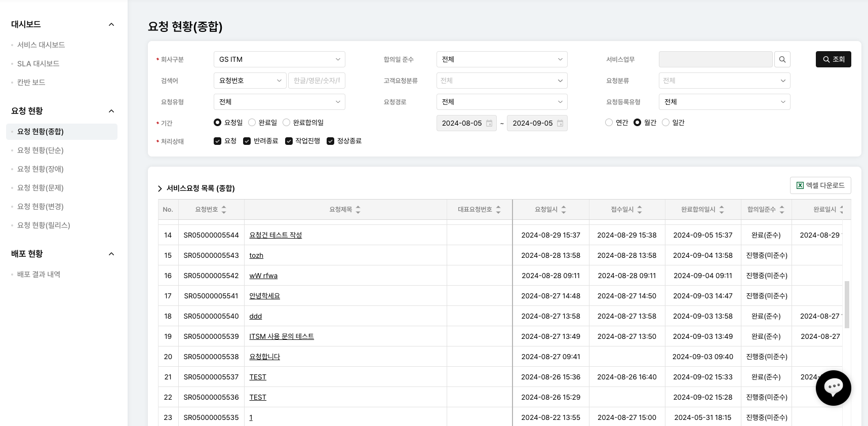This screenshot has height=426, width=868.
Task: Collapse the 서비스요청 목록 (종합) section
Action: pos(160,188)
